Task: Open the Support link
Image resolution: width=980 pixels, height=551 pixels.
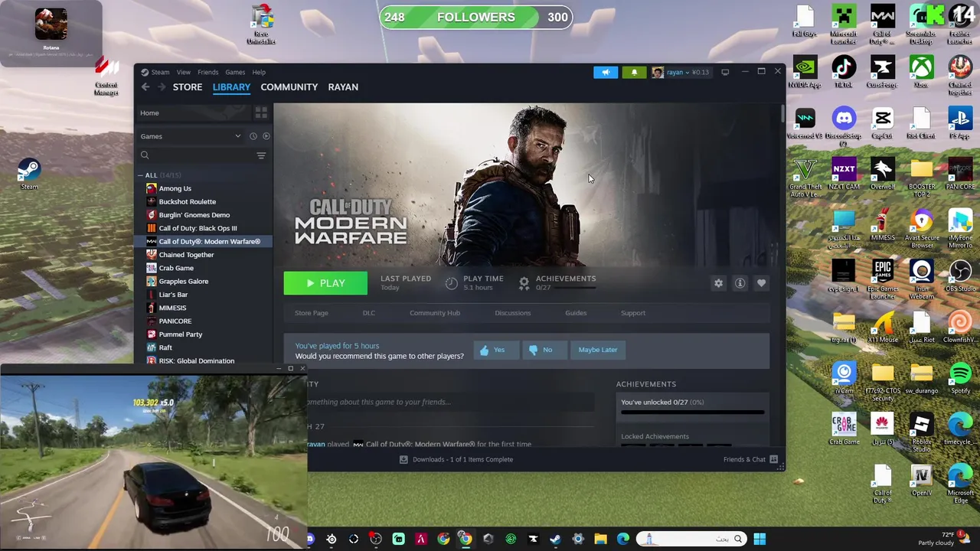Action: (x=633, y=313)
